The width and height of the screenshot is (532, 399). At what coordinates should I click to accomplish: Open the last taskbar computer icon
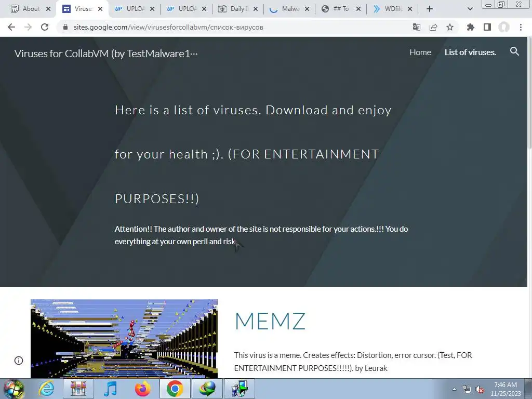point(240,389)
